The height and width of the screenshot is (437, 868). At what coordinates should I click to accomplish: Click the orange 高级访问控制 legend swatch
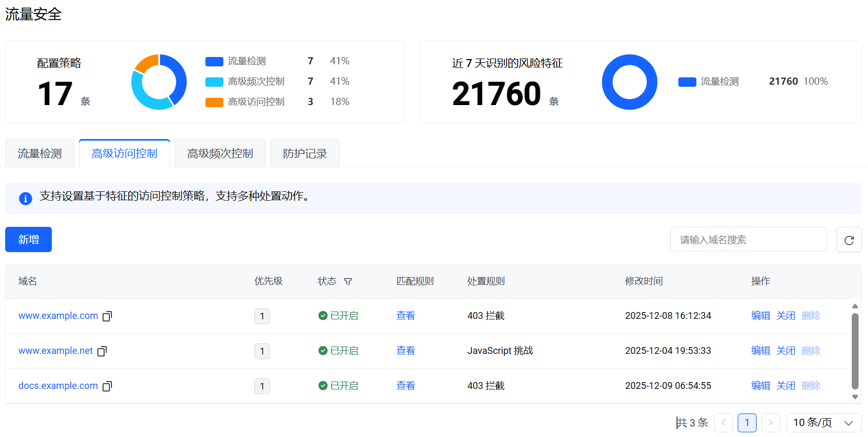tap(214, 102)
